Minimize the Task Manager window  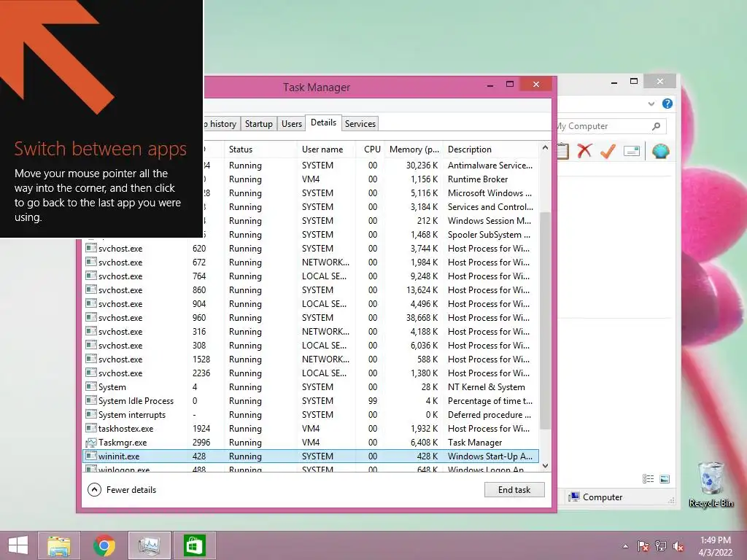[490, 85]
